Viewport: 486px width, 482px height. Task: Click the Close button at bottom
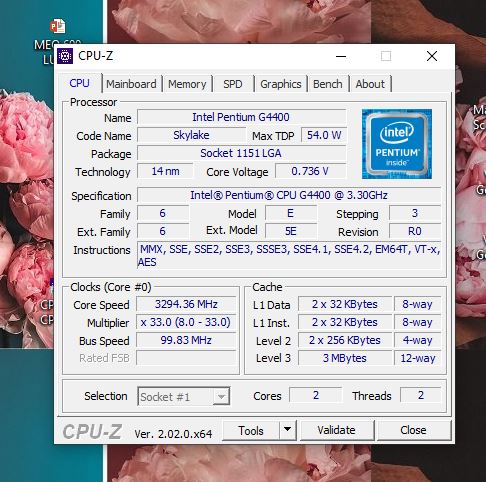pyautogui.click(x=413, y=430)
